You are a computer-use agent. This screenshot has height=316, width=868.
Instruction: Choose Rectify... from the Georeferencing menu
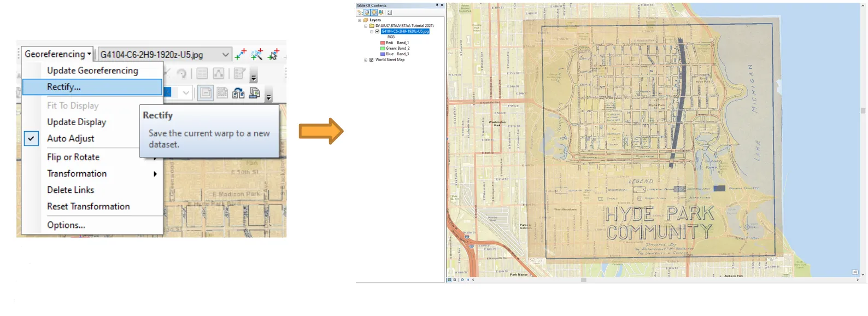click(64, 87)
